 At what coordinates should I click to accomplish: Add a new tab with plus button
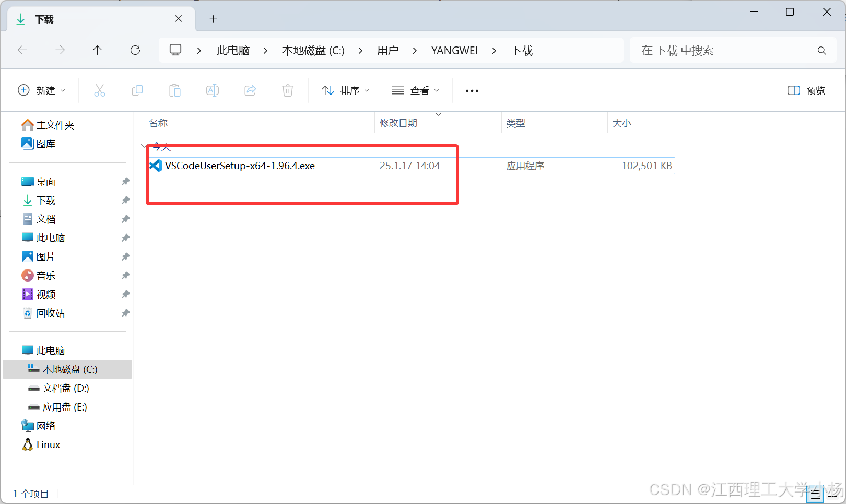point(213,19)
